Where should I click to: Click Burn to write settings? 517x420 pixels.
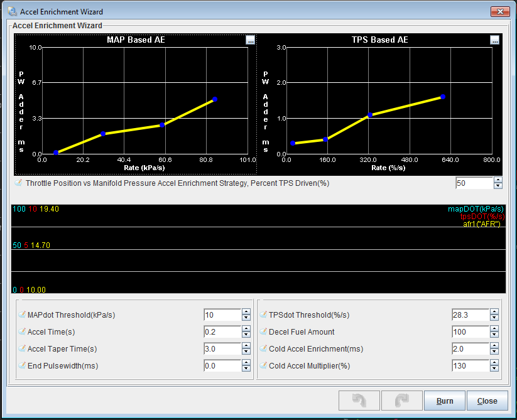444,401
